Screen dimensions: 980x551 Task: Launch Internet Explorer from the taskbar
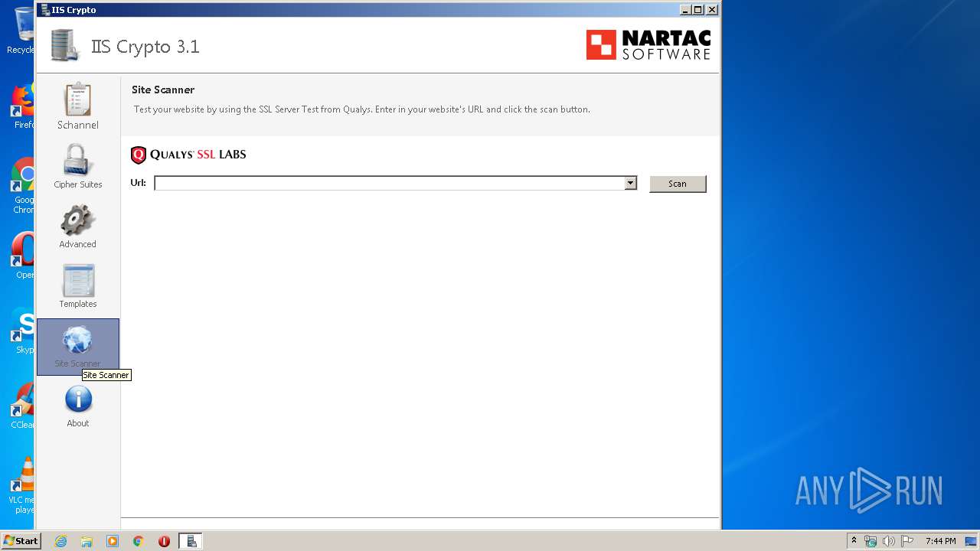coord(60,541)
